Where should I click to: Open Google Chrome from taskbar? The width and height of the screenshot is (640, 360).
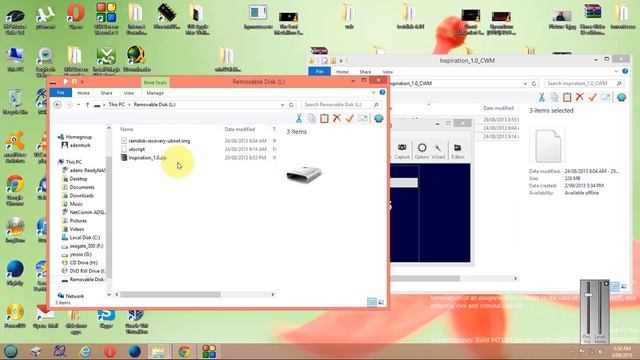click(184, 351)
